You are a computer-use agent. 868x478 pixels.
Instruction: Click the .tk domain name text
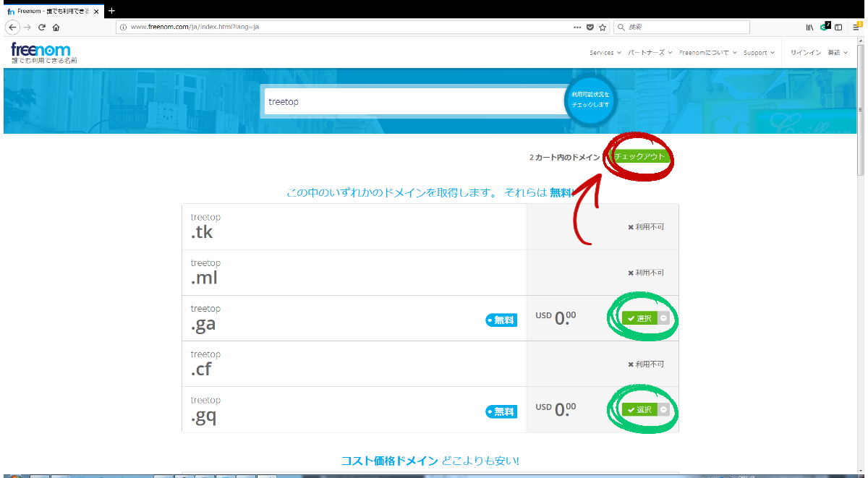click(202, 232)
